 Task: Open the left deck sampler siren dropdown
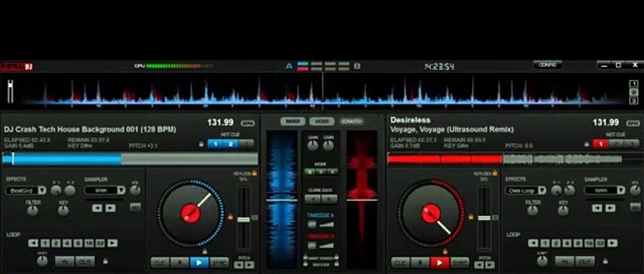105,190
